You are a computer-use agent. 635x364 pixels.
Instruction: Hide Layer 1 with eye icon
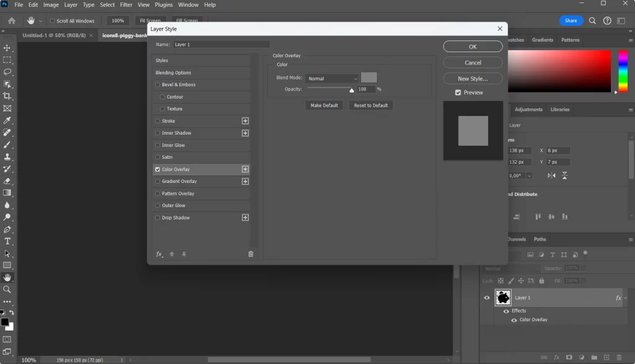click(487, 298)
